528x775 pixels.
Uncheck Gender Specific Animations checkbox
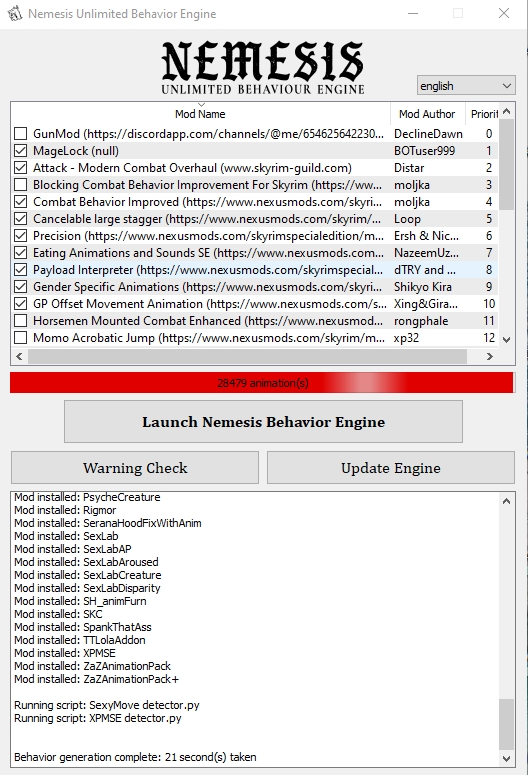20,287
